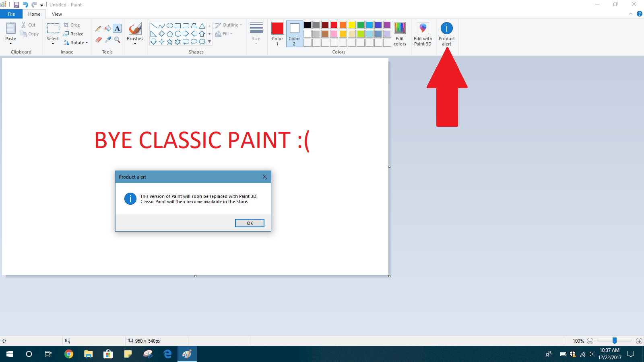Screen dimensions: 644x362
Task: Open Customize Quick Access Toolbar dropdown
Action: 41,5
